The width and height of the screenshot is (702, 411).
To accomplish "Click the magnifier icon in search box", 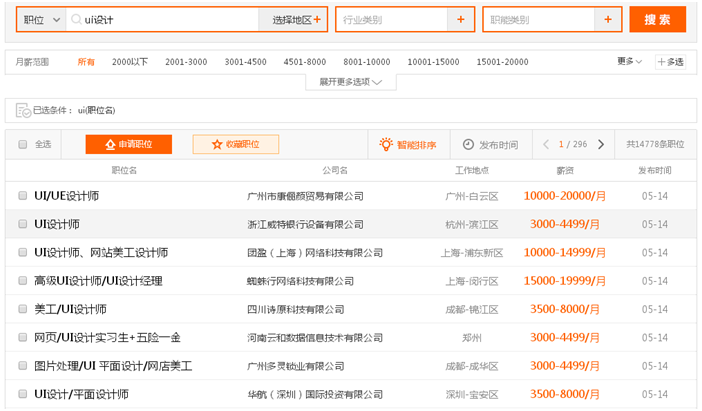I will [x=76, y=19].
